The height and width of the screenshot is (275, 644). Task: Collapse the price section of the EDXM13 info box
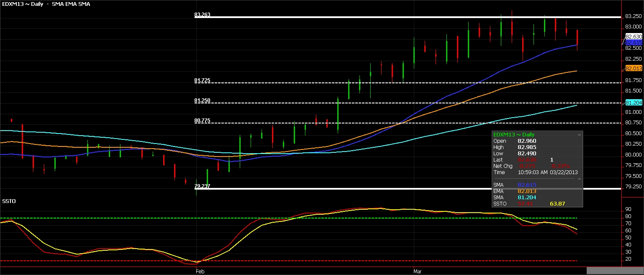pos(579,135)
